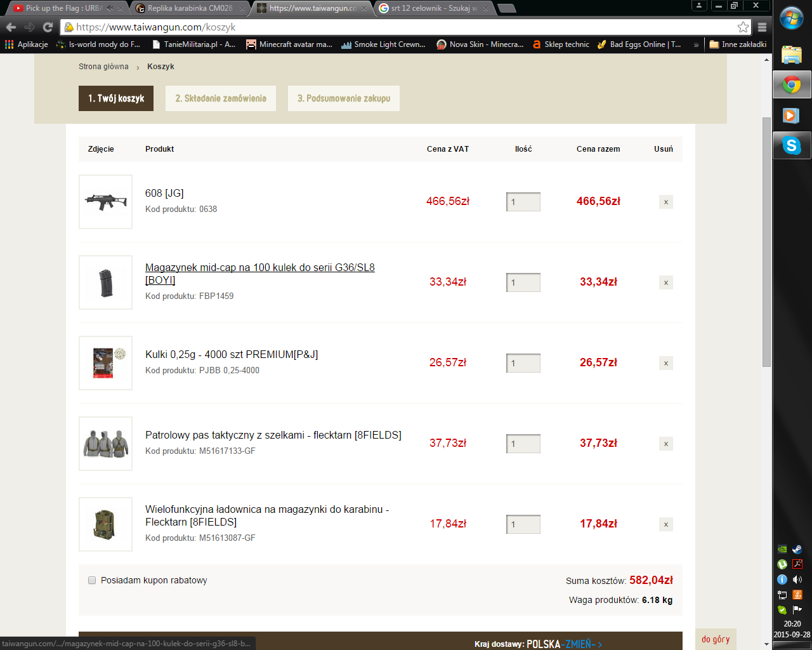812x650 pixels.
Task: Remove the Kulki 0,25g item from cart
Action: coord(665,364)
